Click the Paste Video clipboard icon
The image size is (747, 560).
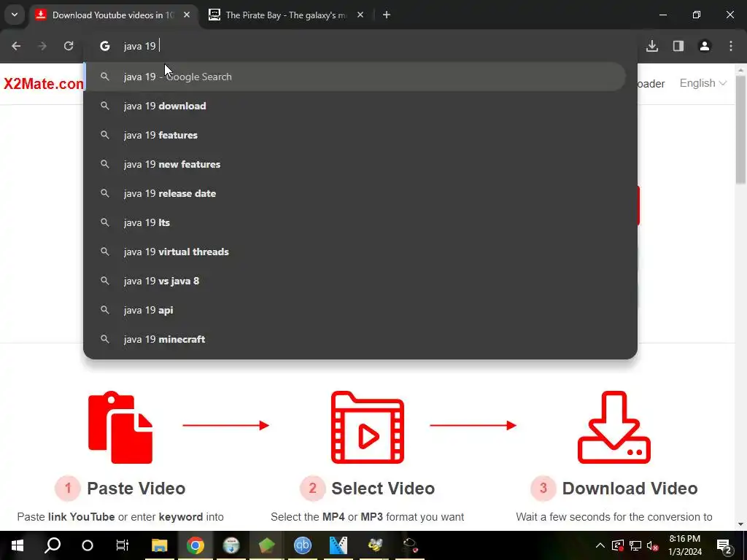point(120,427)
